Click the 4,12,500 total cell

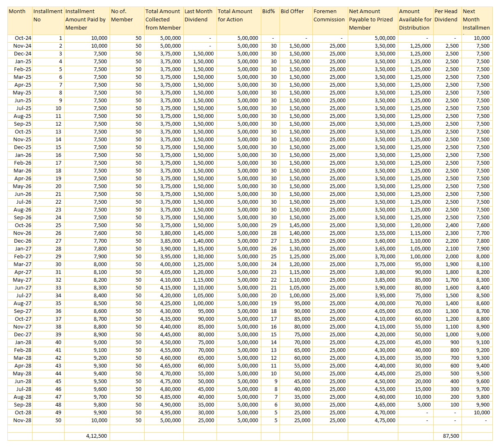pyautogui.click(x=97, y=436)
